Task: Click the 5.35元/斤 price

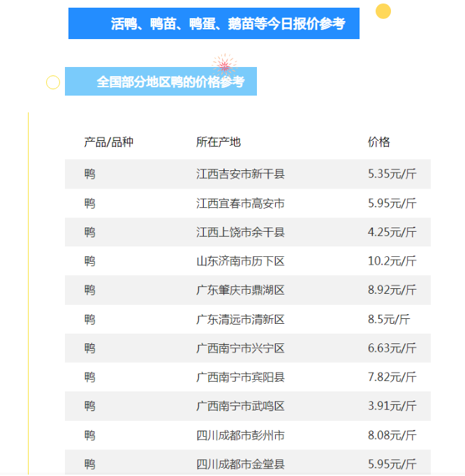Action: (392, 174)
